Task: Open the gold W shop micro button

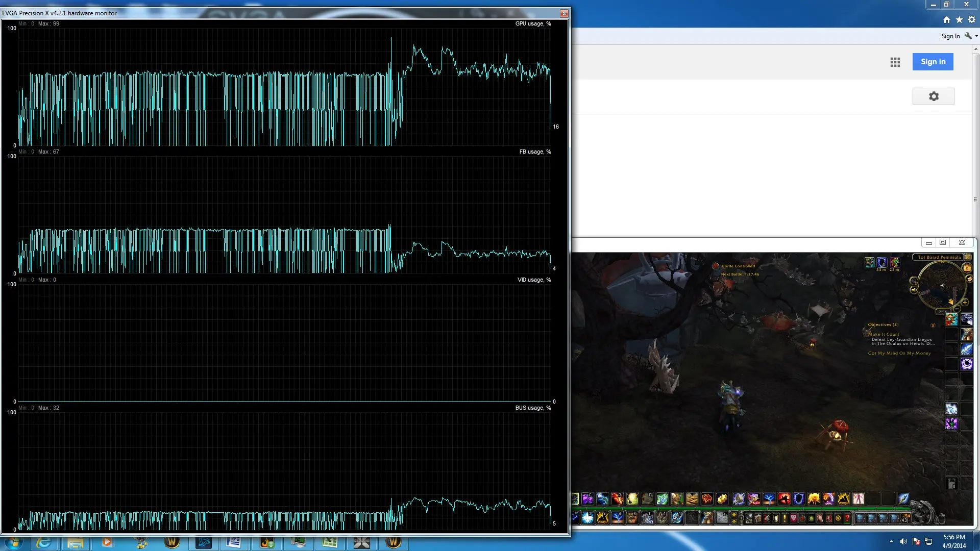Action: point(838,518)
